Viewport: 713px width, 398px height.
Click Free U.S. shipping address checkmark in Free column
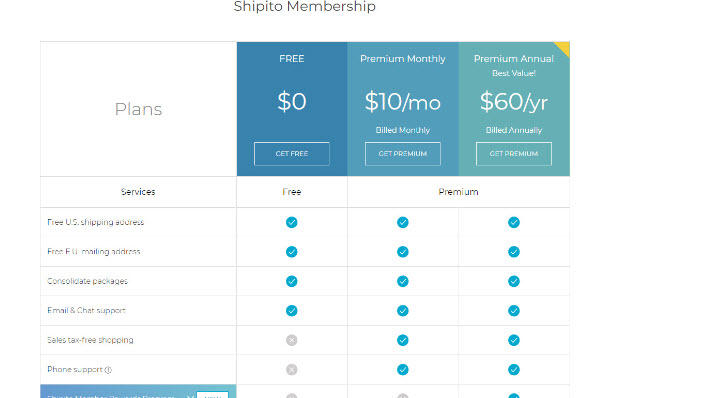coord(291,222)
